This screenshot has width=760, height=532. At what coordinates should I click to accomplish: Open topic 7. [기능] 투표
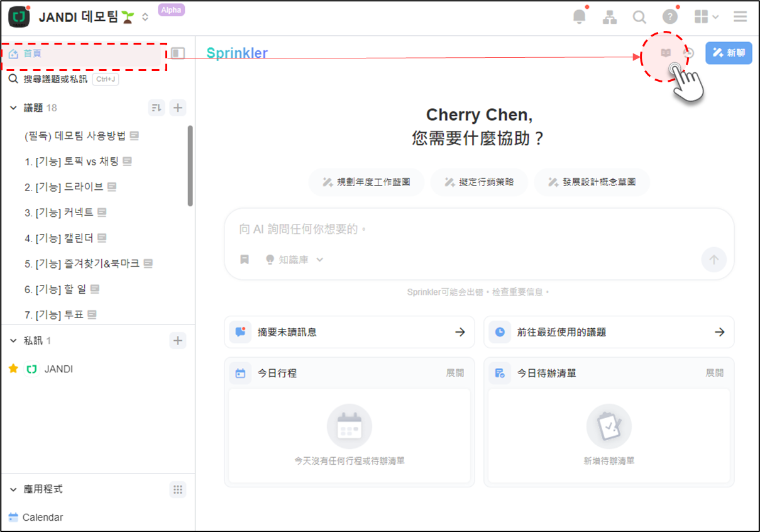click(60, 314)
